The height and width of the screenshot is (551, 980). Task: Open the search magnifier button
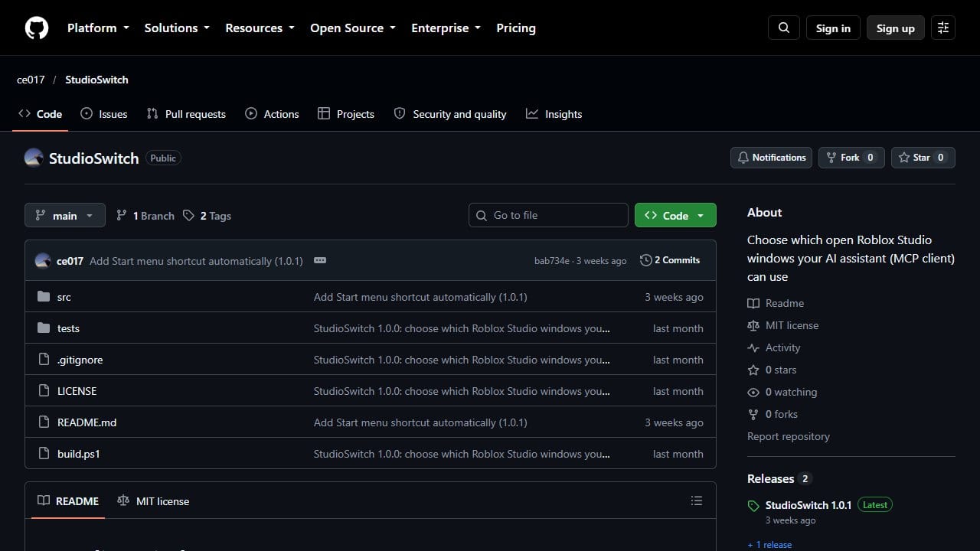click(784, 28)
